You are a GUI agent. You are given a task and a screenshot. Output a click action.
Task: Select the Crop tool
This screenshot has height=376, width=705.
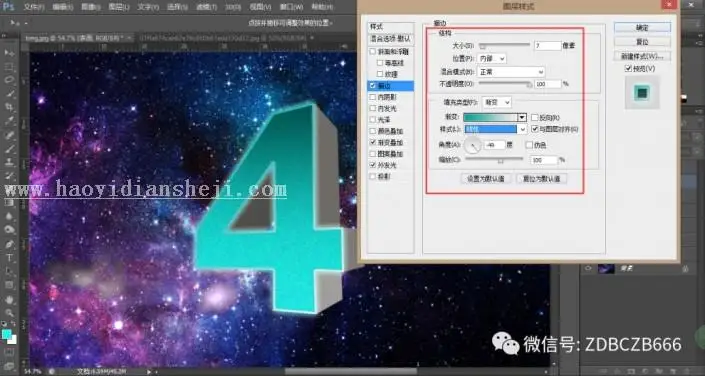[x=9, y=107]
